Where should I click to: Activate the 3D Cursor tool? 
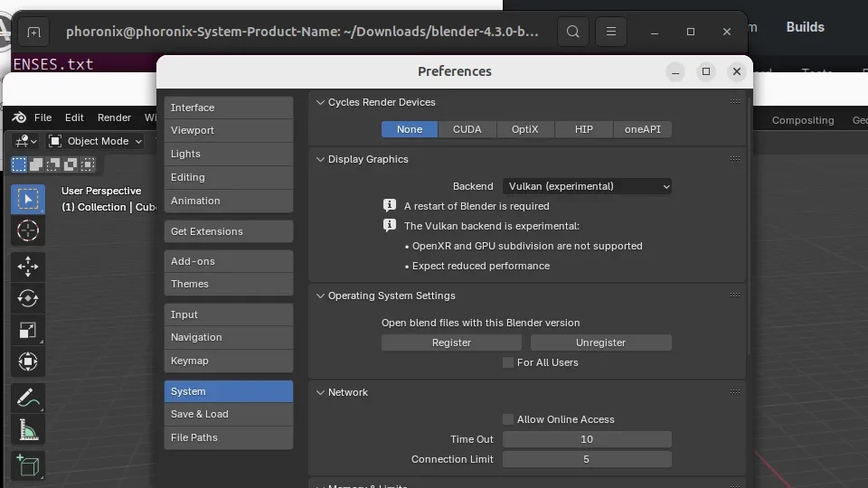click(x=28, y=231)
